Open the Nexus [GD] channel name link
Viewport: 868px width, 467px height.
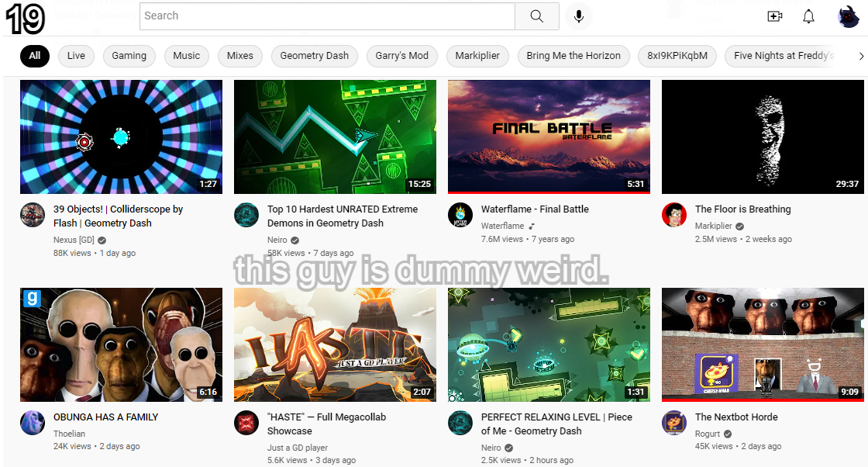click(75, 240)
